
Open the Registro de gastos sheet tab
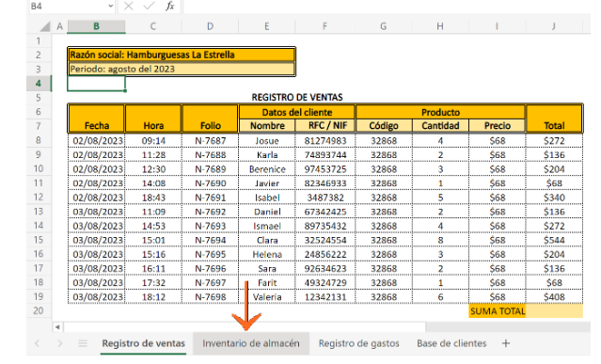[358, 343]
